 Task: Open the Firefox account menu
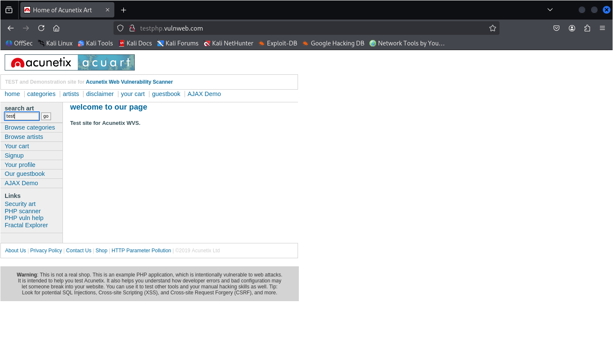point(572,28)
